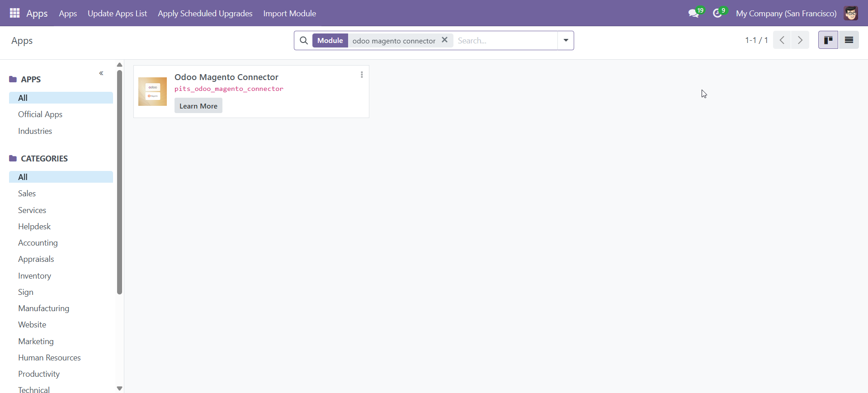Click the magnifying glass search icon

tap(304, 41)
